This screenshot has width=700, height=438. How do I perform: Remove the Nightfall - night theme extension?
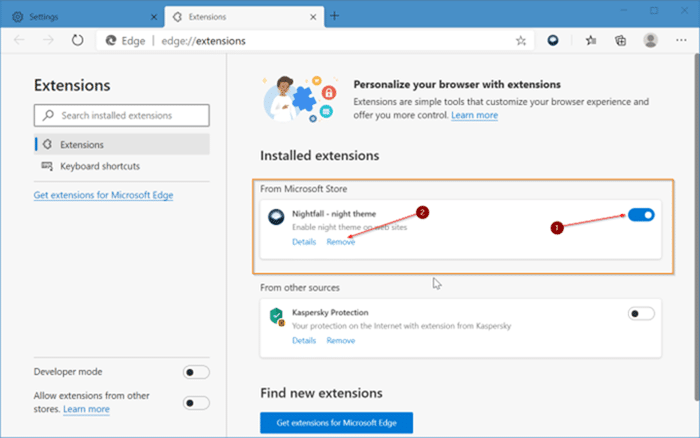[x=341, y=242]
